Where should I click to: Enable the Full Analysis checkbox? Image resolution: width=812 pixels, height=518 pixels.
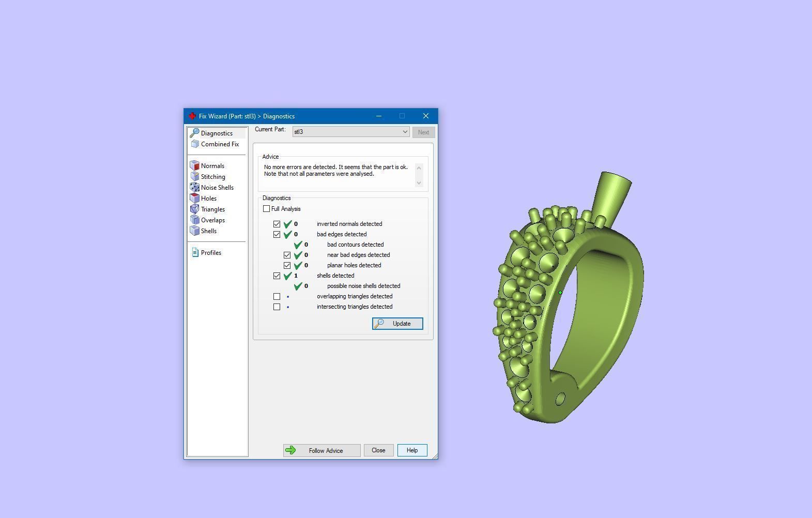pyautogui.click(x=267, y=209)
